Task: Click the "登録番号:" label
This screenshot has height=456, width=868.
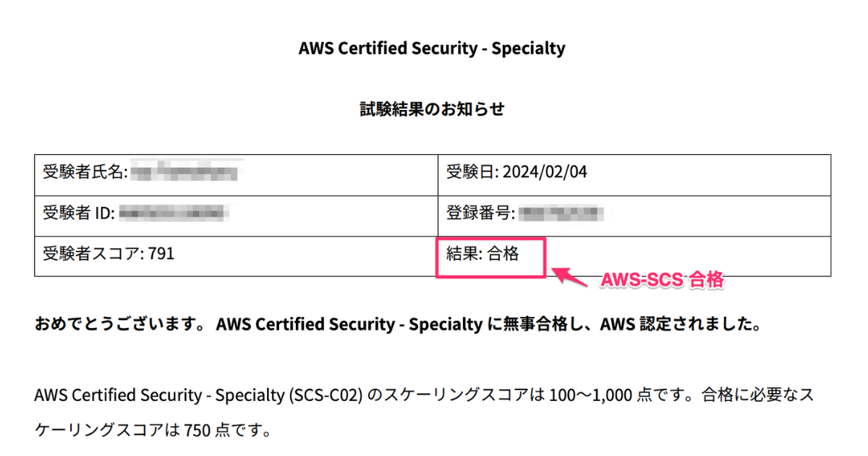Action: click(x=480, y=213)
